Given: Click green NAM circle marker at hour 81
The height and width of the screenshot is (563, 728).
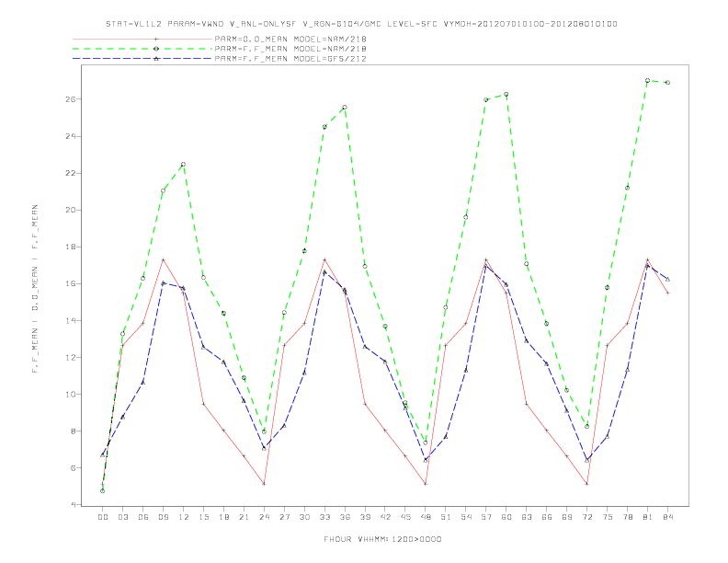Looking at the screenshot, I should 647,80.
